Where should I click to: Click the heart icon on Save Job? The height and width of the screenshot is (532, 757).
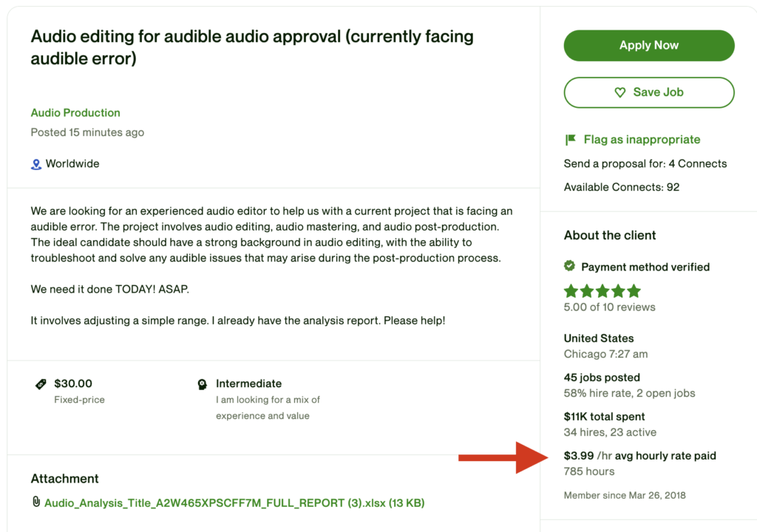(620, 93)
